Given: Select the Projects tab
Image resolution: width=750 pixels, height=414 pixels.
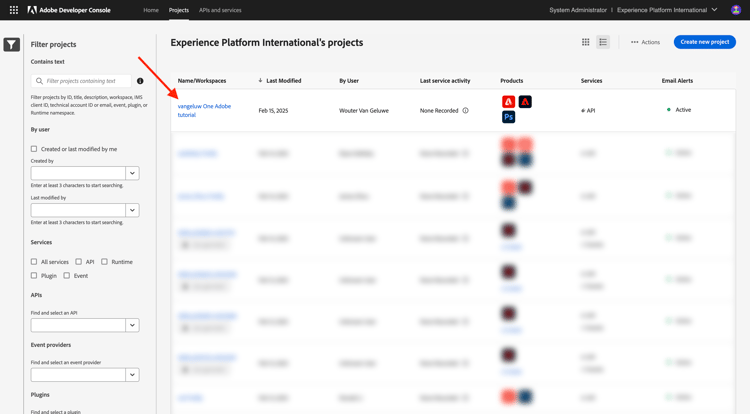Looking at the screenshot, I should (179, 10).
